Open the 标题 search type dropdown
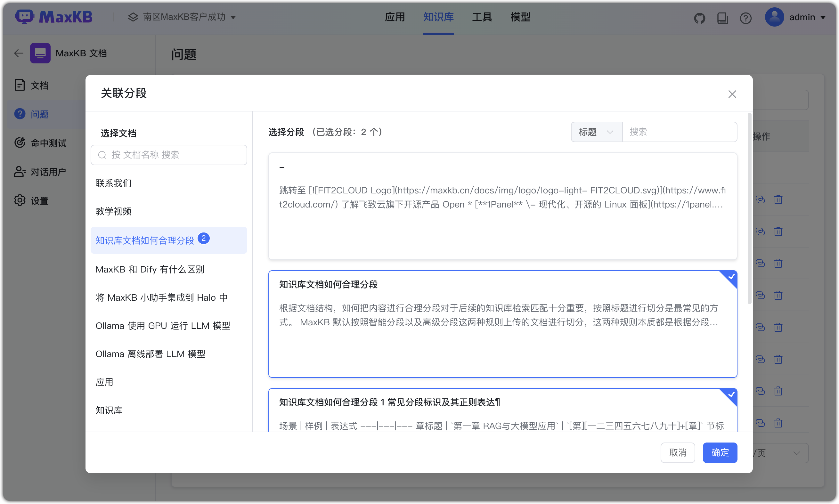 tap(596, 132)
